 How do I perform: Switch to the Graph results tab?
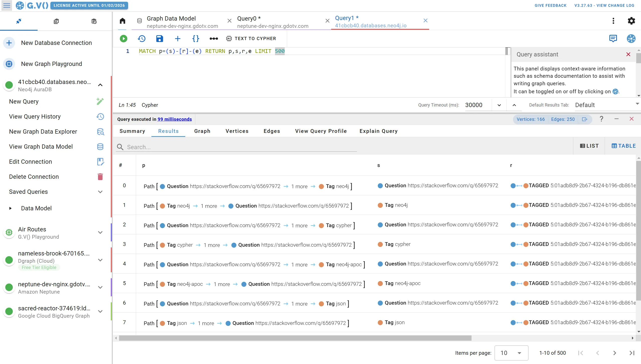click(x=202, y=131)
